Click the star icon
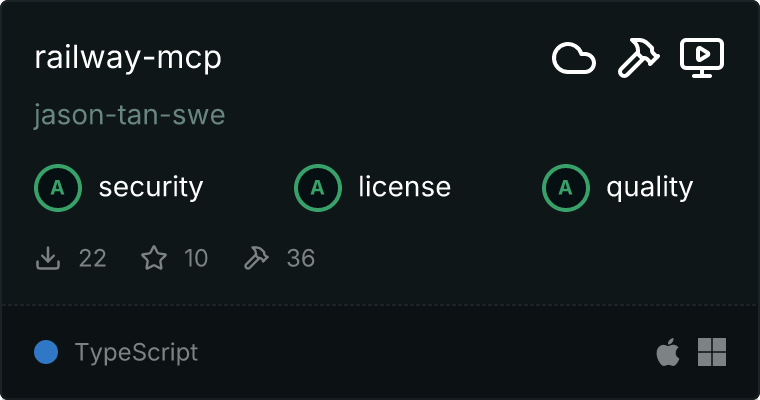Screen dimensions: 760x400 coord(154,258)
